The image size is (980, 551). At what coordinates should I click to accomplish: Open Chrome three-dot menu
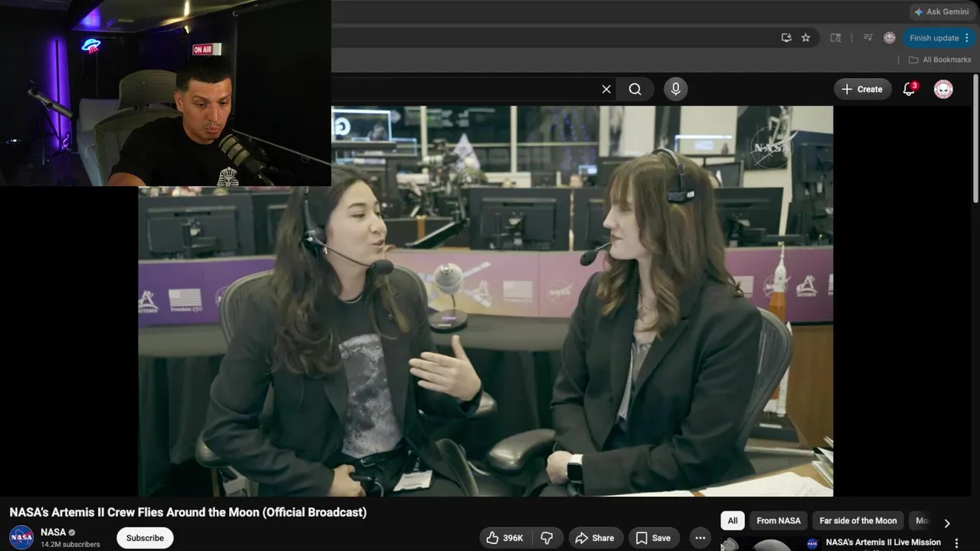(967, 37)
